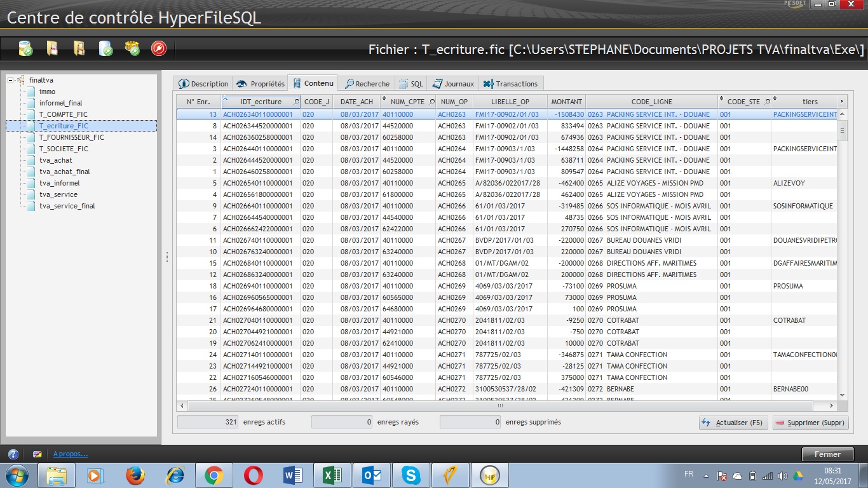
Task: Open the A propos... link
Action: coord(71,454)
